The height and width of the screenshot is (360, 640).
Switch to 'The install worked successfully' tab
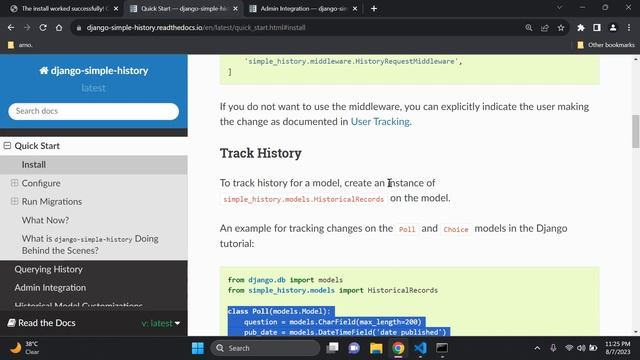tap(62, 9)
